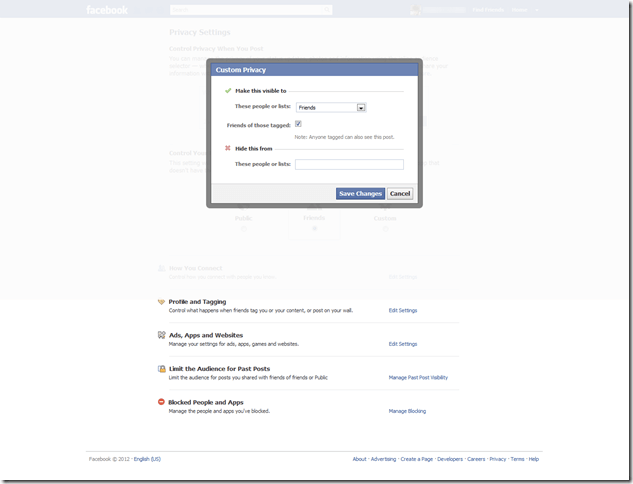Click the Profile and Tagging heading
The image size is (633, 484).
(197, 302)
